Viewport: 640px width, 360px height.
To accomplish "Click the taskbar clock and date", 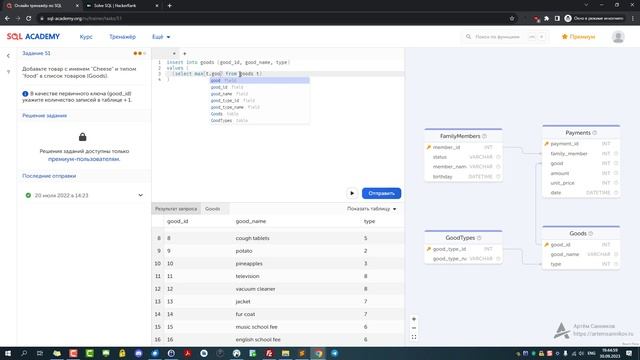I will 610,353.
